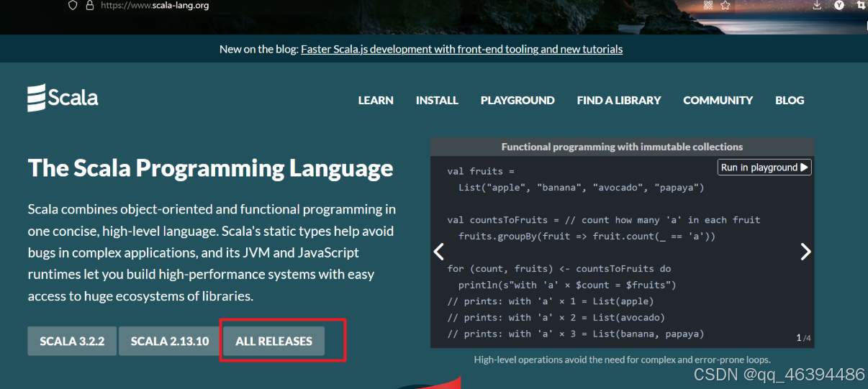
Task: Show next code example with right chevron
Action: tap(805, 252)
